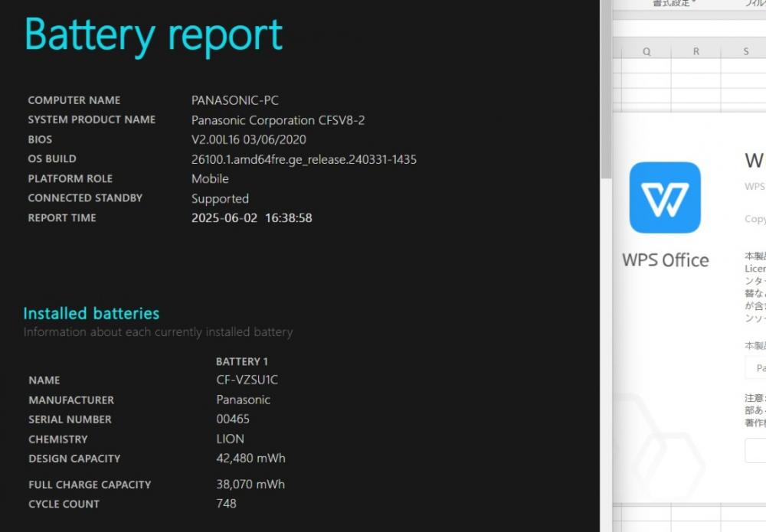Image resolution: width=766 pixels, height=532 pixels.
Task: Select battery manufacturer value Panasonic
Action: click(x=244, y=400)
